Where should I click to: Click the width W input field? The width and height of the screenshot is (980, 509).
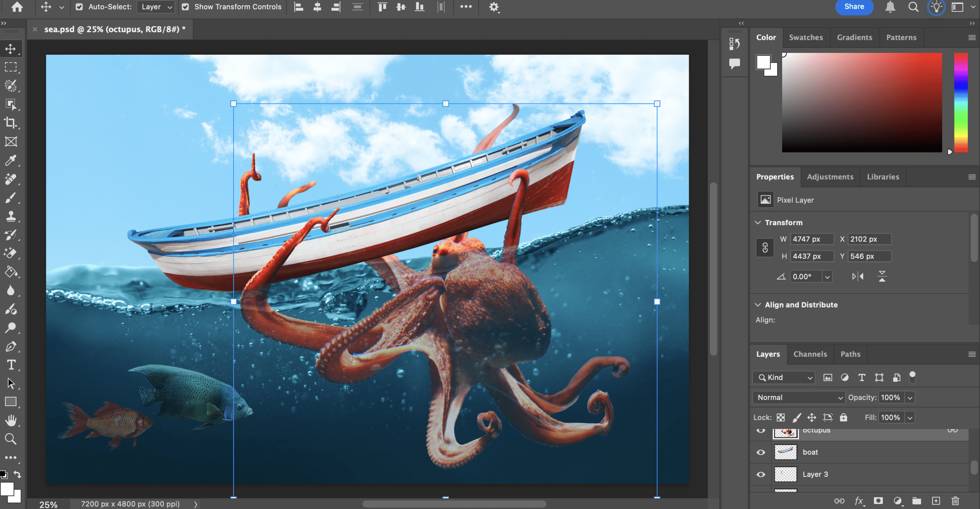(812, 239)
